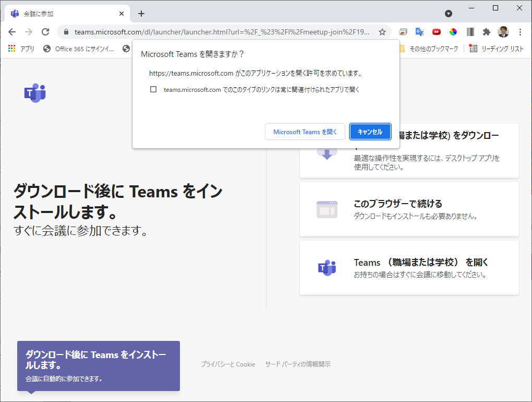Click the red YouTube-style extension icon
Screen dimensions: 532x402
coord(437,32)
